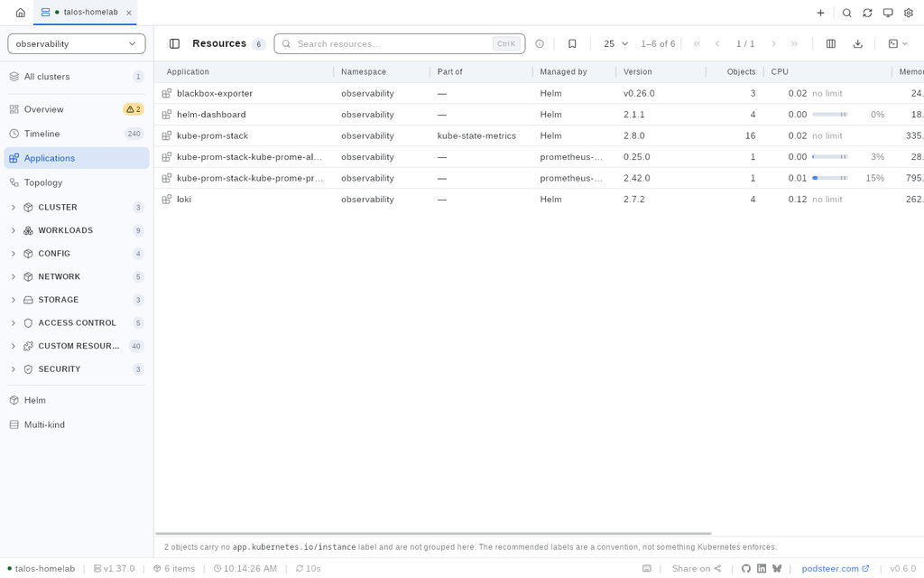924x578 pixels.
Task: Open blackbox-exporter application row
Action: click(x=539, y=93)
